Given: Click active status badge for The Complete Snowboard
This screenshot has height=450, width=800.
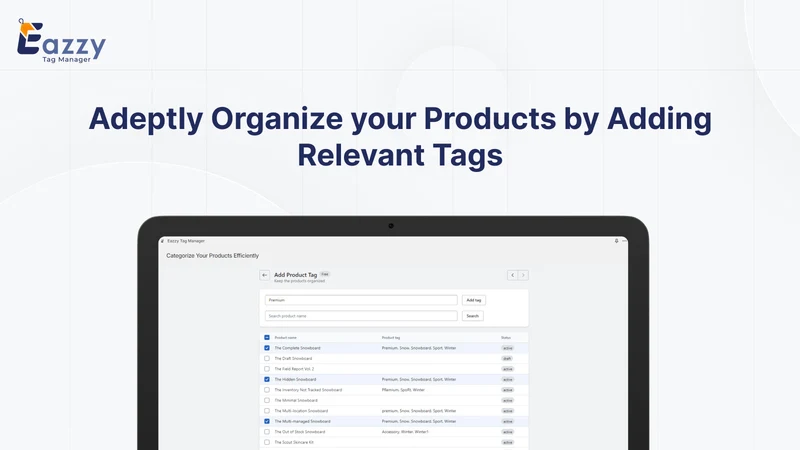Looking at the screenshot, I should (508, 348).
